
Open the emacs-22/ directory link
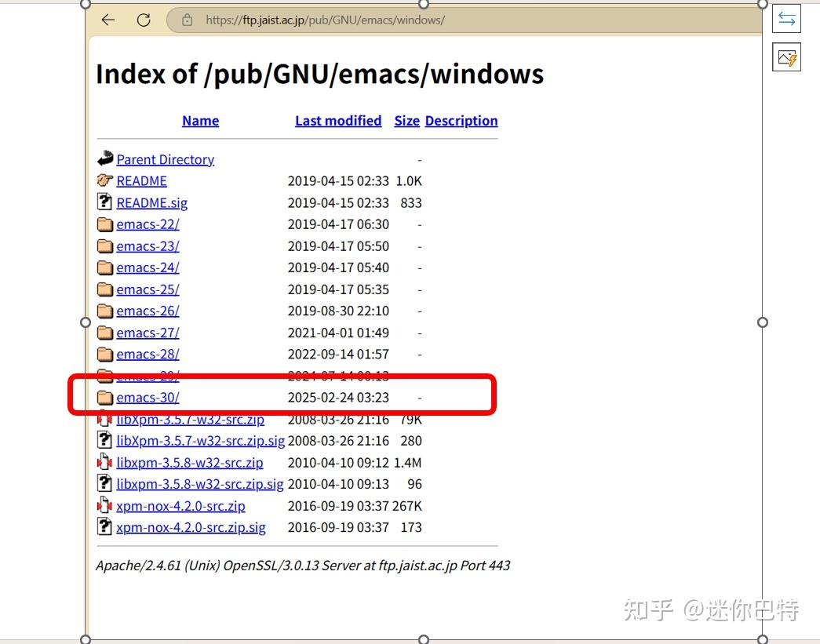pyautogui.click(x=148, y=224)
